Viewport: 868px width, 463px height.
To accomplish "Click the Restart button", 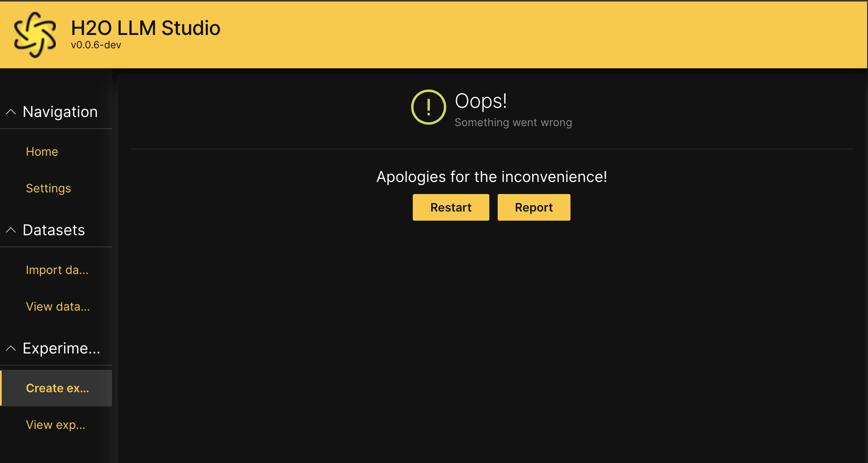I will 451,207.
